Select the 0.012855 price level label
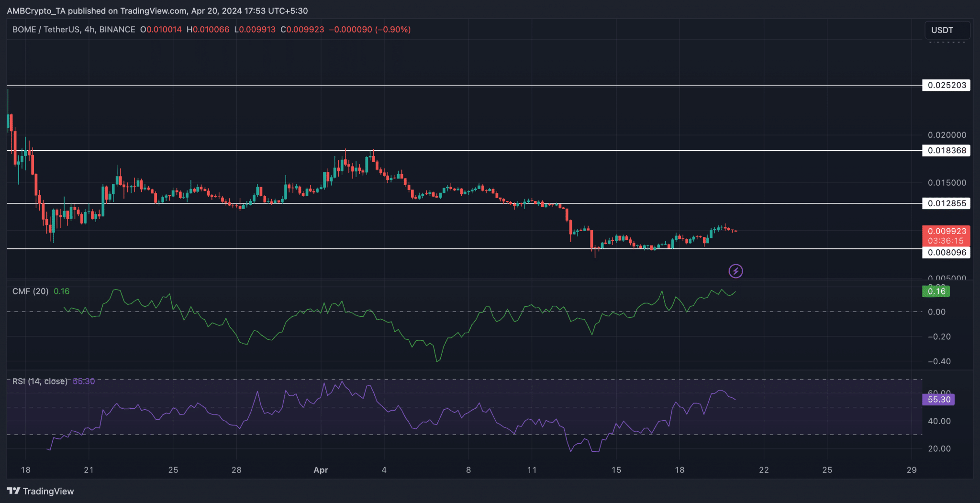Viewport: 980px width, 503px height. 946,203
